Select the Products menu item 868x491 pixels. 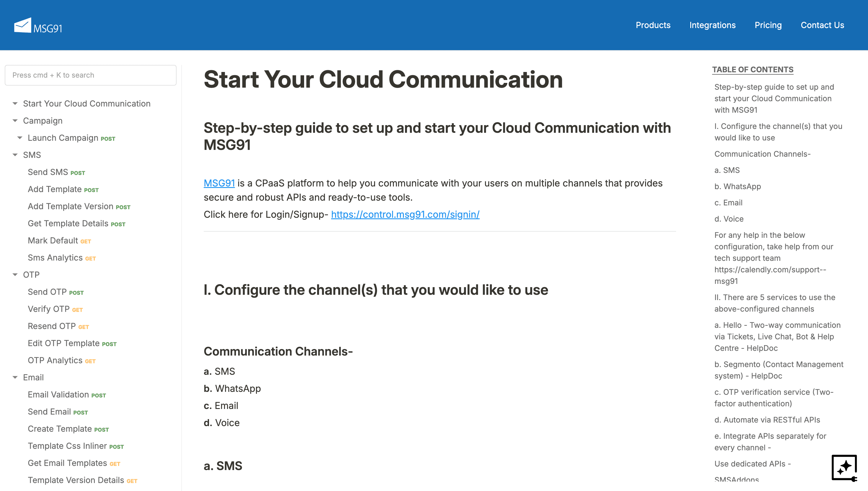pos(653,25)
